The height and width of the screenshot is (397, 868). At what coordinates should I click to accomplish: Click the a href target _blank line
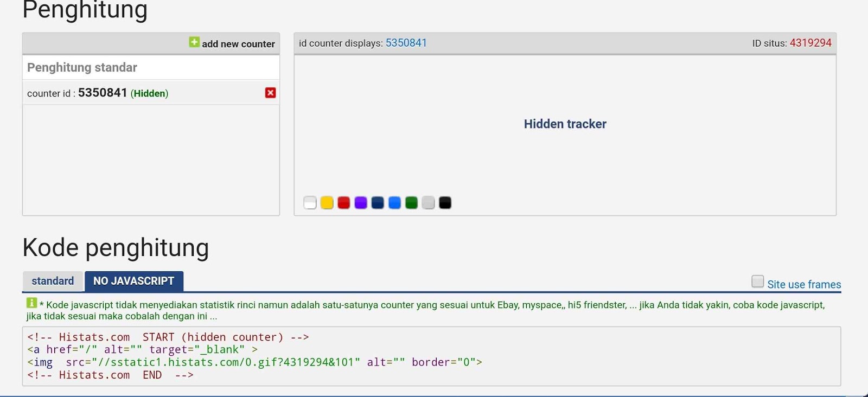[x=142, y=349]
